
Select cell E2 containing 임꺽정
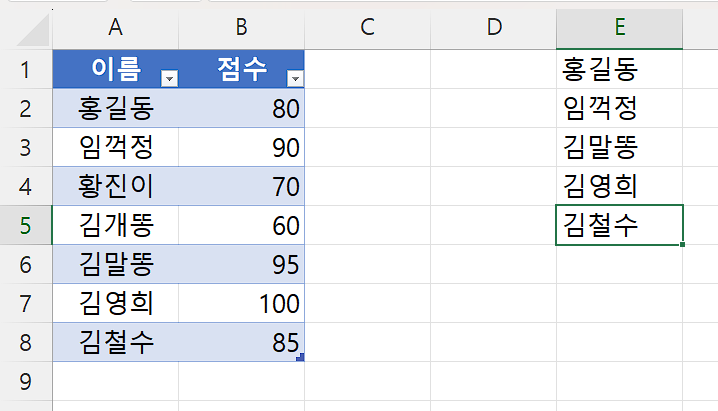click(x=620, y=108)
